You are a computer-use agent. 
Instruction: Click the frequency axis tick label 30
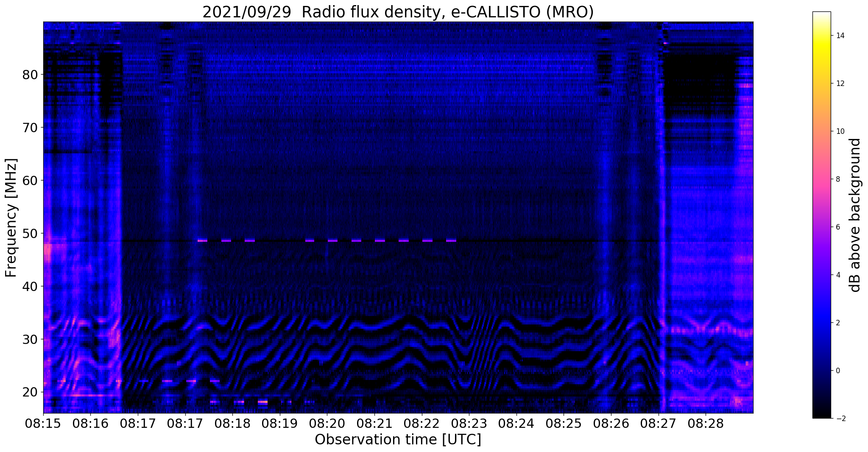coord(30,340)
